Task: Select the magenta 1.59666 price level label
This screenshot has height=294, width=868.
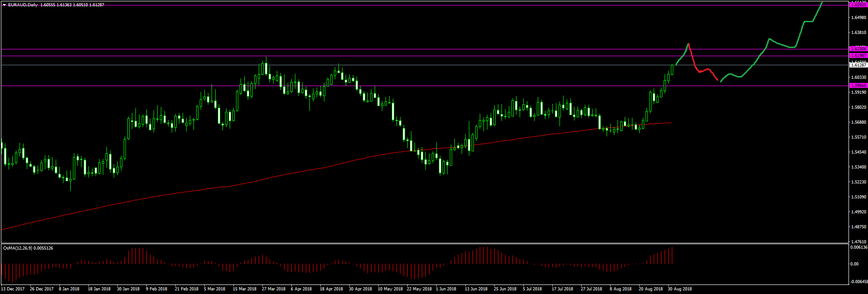Action: click(858, 85)
